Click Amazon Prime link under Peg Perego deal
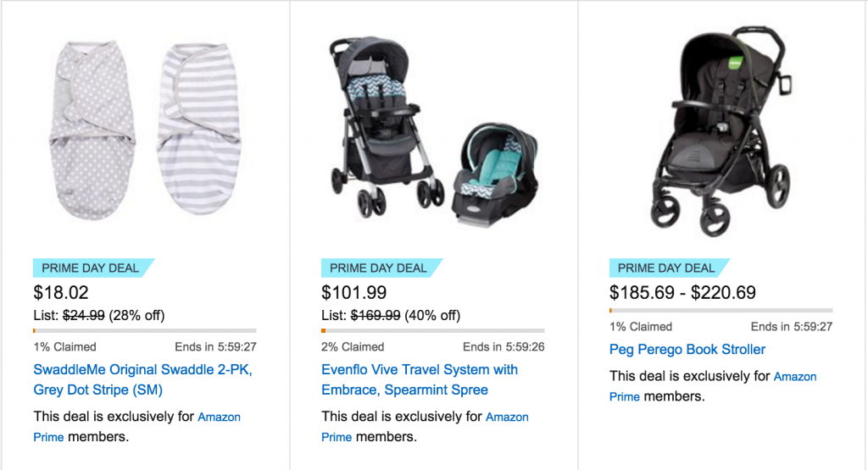Image resolution: width=868 pixels, height=470 pixels. click(795, 377)
